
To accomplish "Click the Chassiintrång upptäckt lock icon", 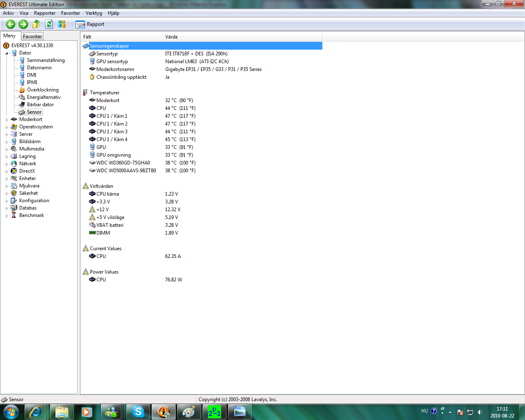I will (x=92, y=77).
